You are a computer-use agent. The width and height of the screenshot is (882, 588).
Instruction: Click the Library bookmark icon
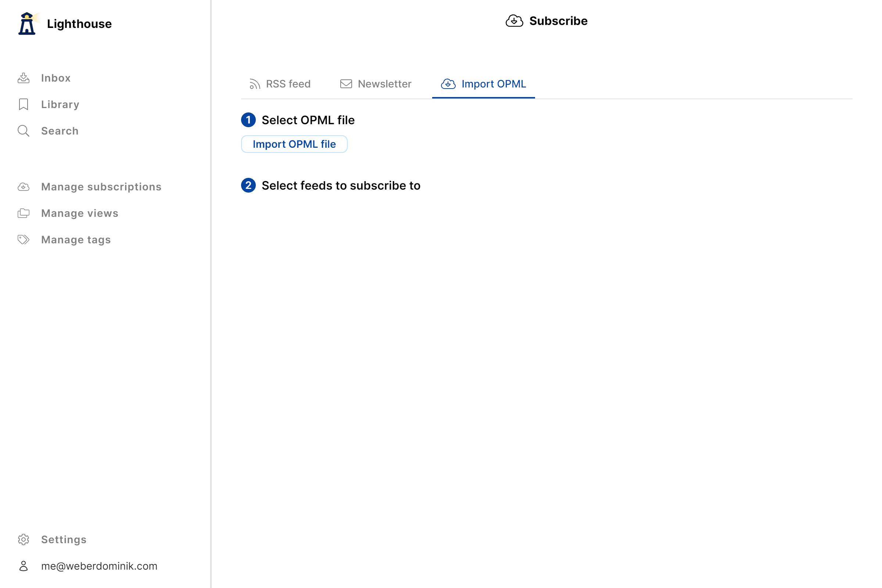pyautogui.click(x=24, y=104)
